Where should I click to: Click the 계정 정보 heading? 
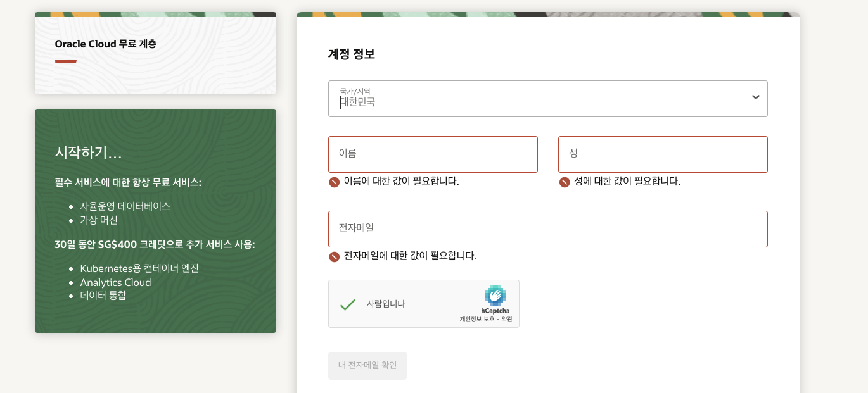352,54
